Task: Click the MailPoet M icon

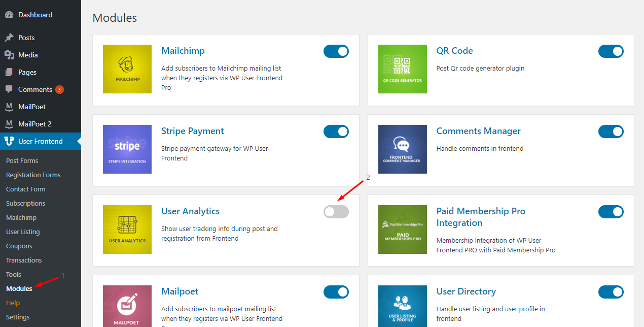Action: point(9,107)
